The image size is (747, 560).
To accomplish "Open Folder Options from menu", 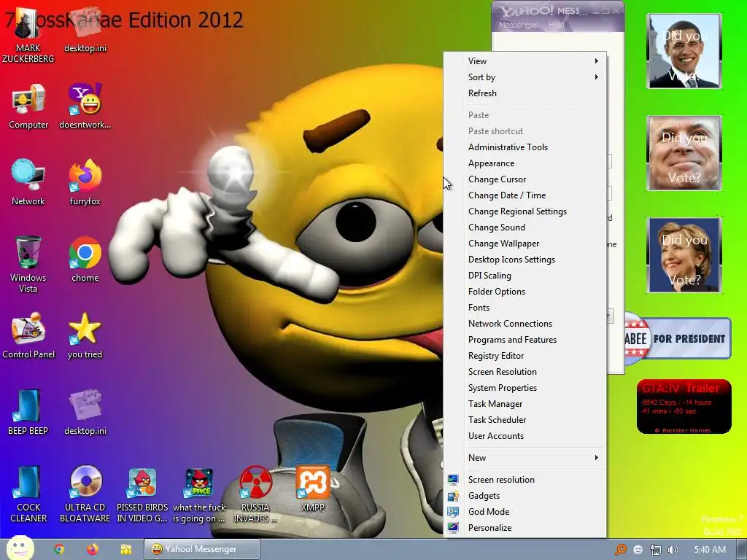I will 525,292.
